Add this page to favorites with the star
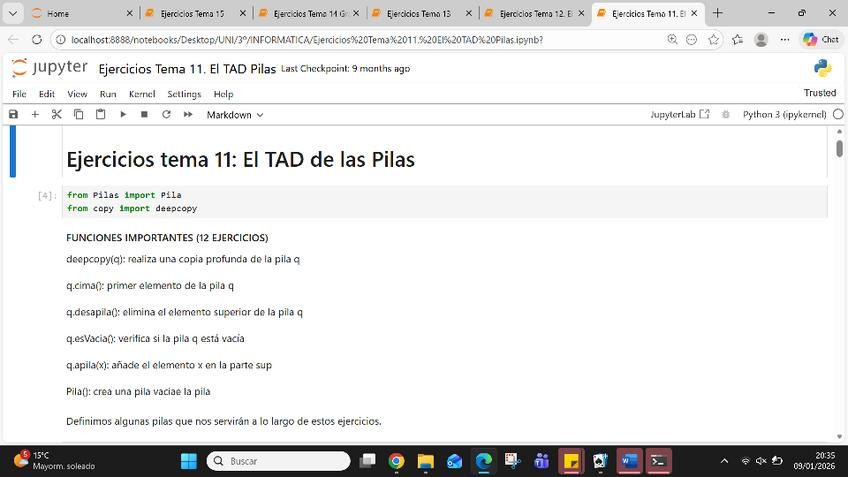Screen dimensions: 848x477 point(713,39)
